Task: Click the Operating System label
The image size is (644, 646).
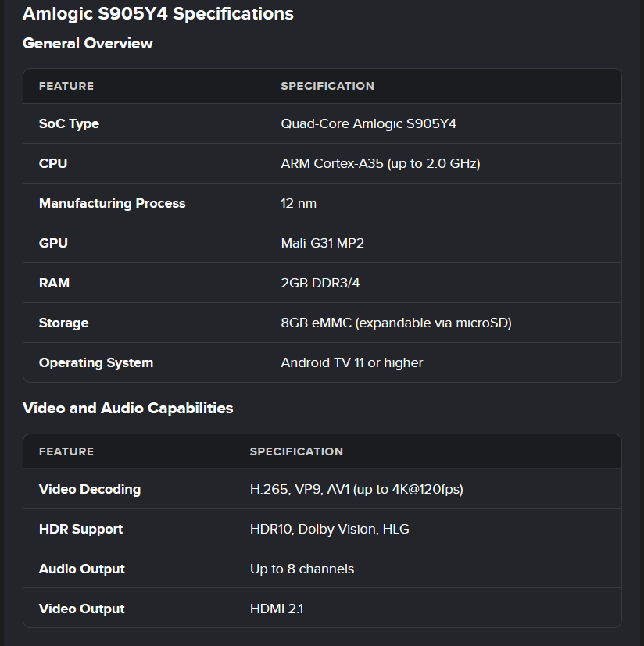Action: point(96,362)
